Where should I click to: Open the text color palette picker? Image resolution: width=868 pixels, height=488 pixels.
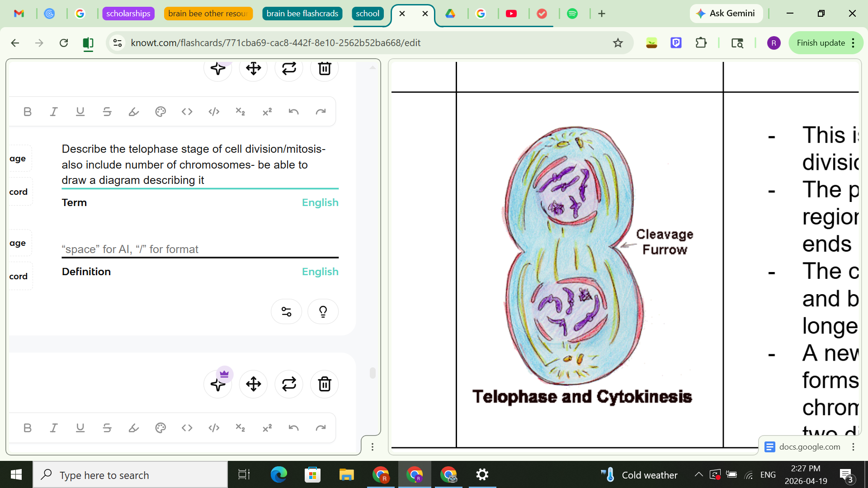coord(160,112)
